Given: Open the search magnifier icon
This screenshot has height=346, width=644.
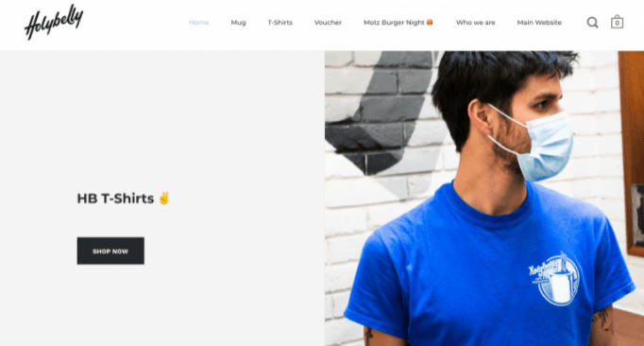Looking at the screenshot, I should 592,23.
